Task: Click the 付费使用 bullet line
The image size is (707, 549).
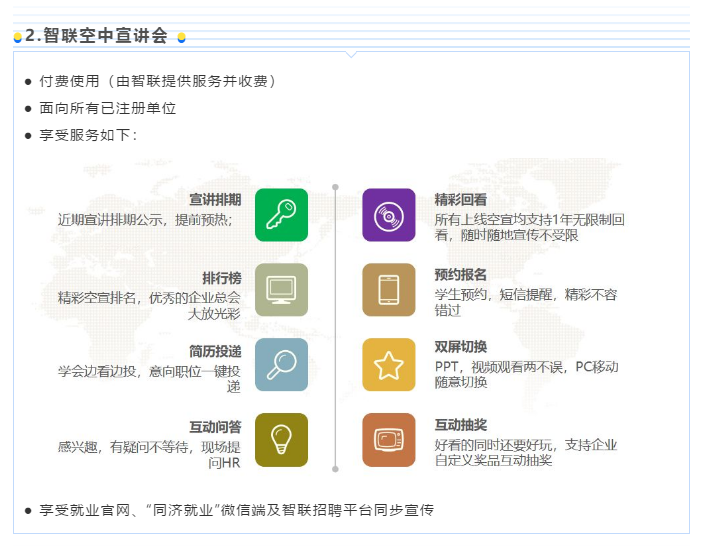Action: [x=157, y=81]
